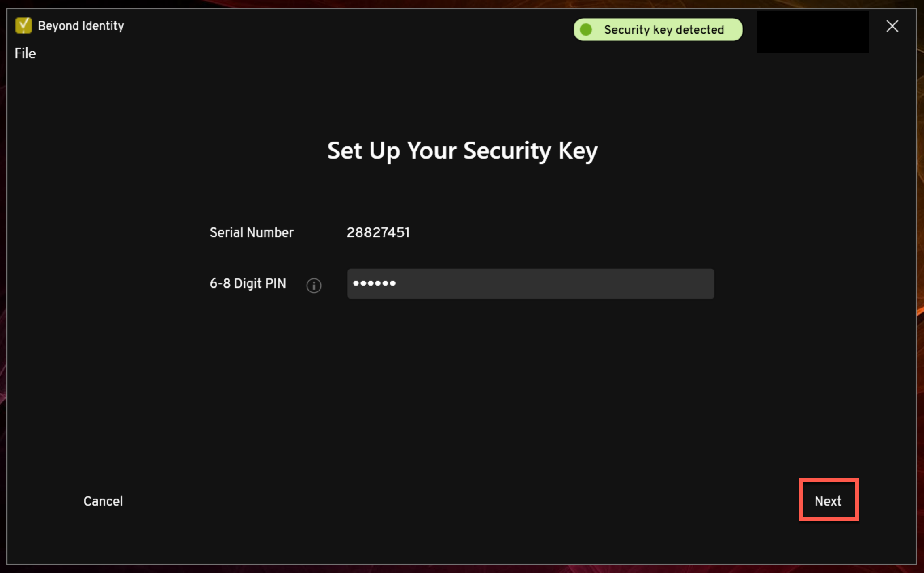
Task: Click inside the 6-8 Digit PIN field
Action: click(530, 283)
